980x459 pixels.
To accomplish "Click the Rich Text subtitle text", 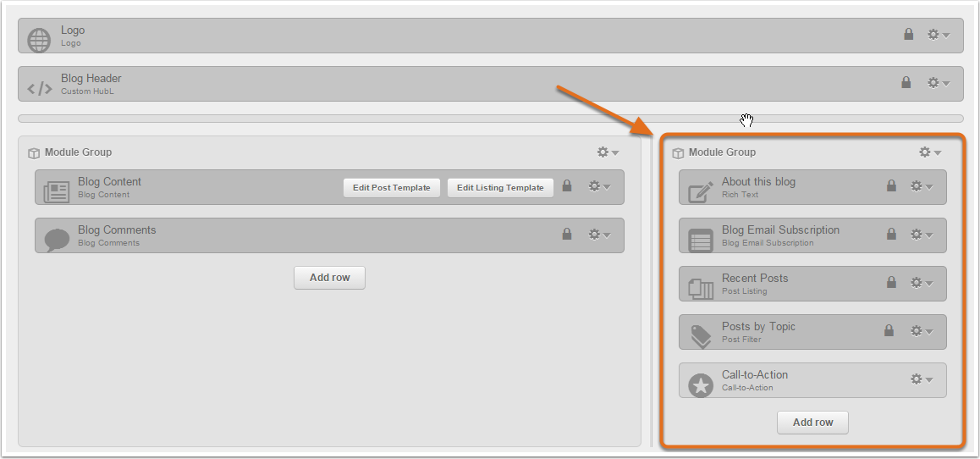I will point(740,195).
